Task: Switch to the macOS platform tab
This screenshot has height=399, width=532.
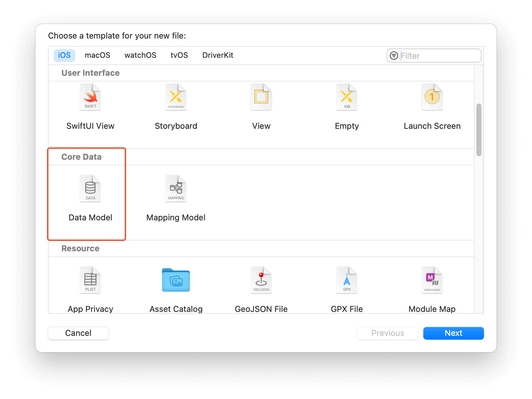Action: tap(97, 55)
